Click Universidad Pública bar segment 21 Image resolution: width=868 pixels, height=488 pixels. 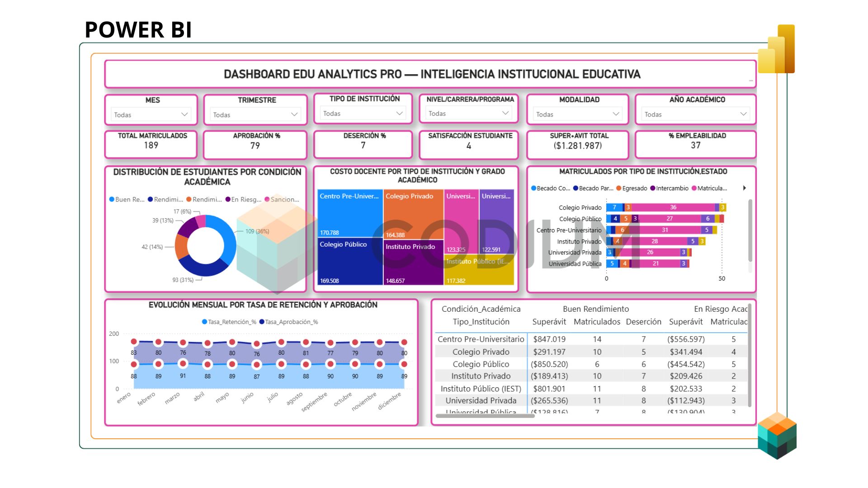pos(655,263)
